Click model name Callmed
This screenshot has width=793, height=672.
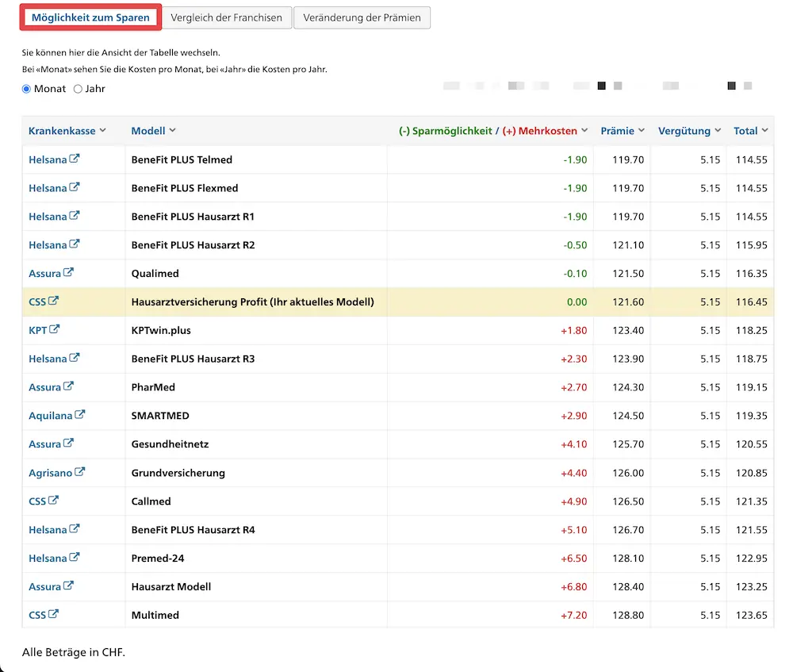tap(151, 501)
